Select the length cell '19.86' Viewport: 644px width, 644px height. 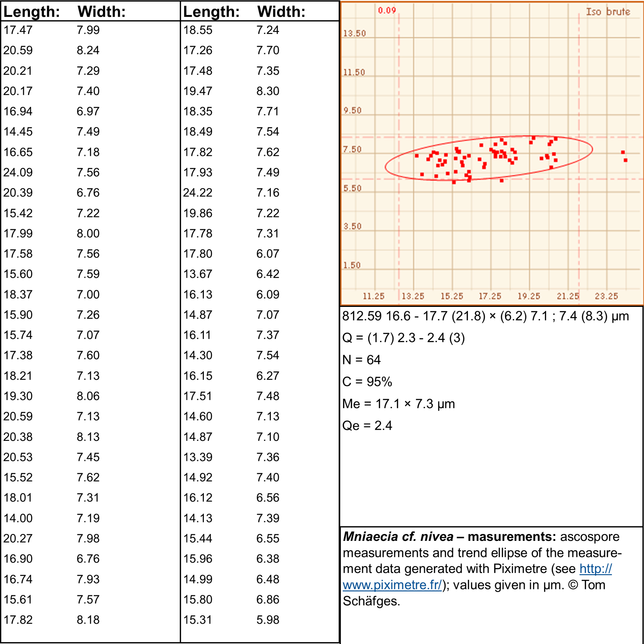198,213
